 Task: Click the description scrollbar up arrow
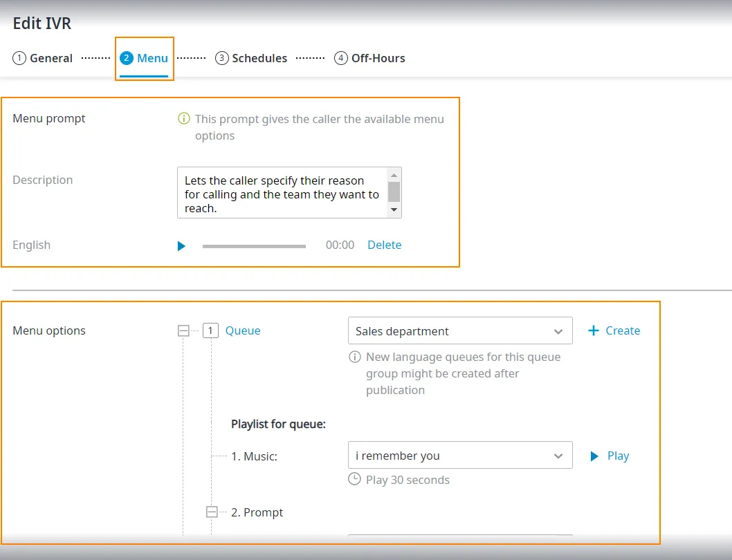point(394,175)
